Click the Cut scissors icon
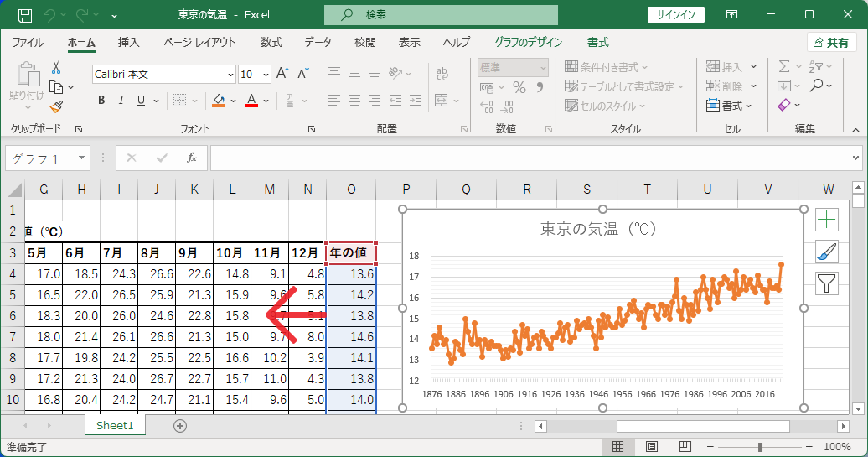Screen dimensions: 868x457 (56, 68)
